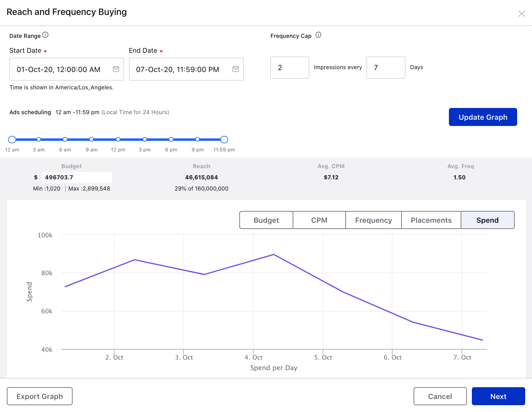Image resolution: width=532 pixels, height=412 pixels.
Task: Click the Frequency Cap info icon
Action: click(x=318, y=35)
